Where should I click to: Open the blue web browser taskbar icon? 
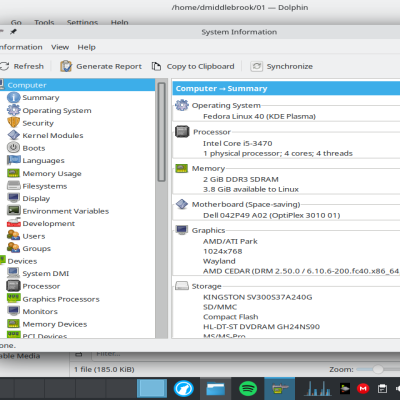[183, 388]
